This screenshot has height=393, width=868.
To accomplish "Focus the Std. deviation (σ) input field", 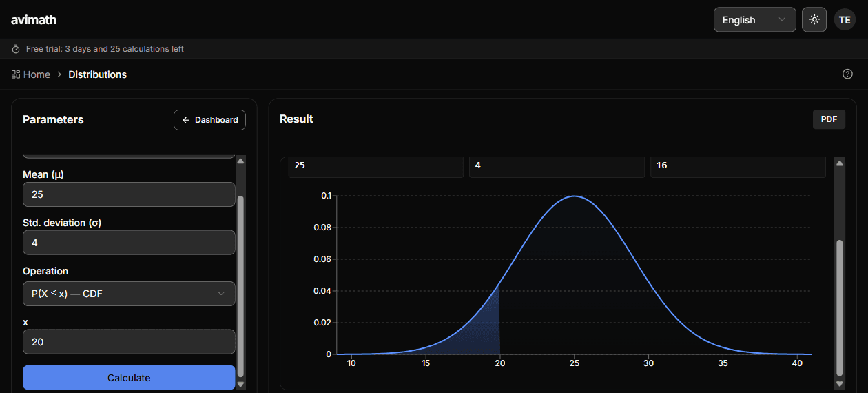I will tap(129, 243).
